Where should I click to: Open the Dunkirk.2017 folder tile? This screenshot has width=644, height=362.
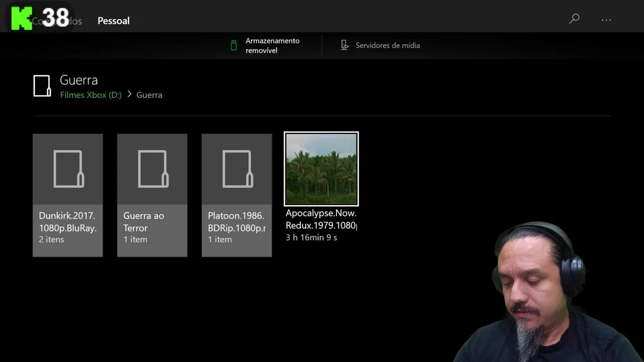click(x=68, y=195)
